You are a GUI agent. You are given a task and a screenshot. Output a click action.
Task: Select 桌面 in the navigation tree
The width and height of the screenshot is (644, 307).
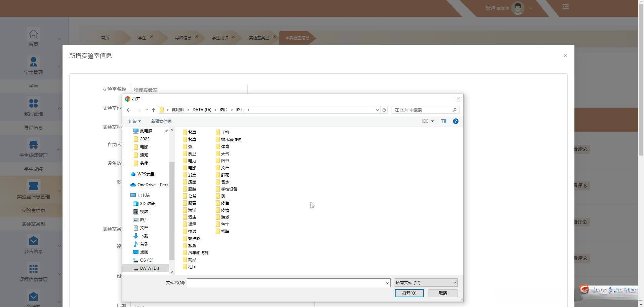pos(144,252)
